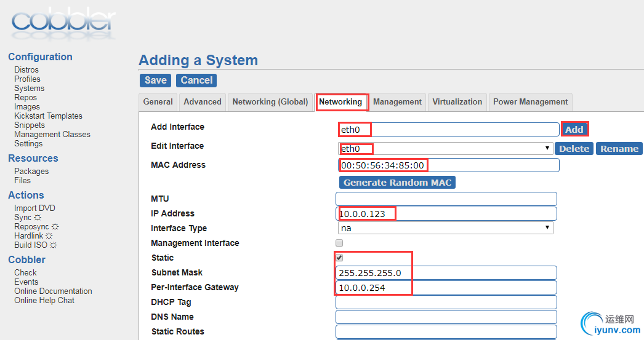
Task: Open Files under Resources
Action: point(22,181)
